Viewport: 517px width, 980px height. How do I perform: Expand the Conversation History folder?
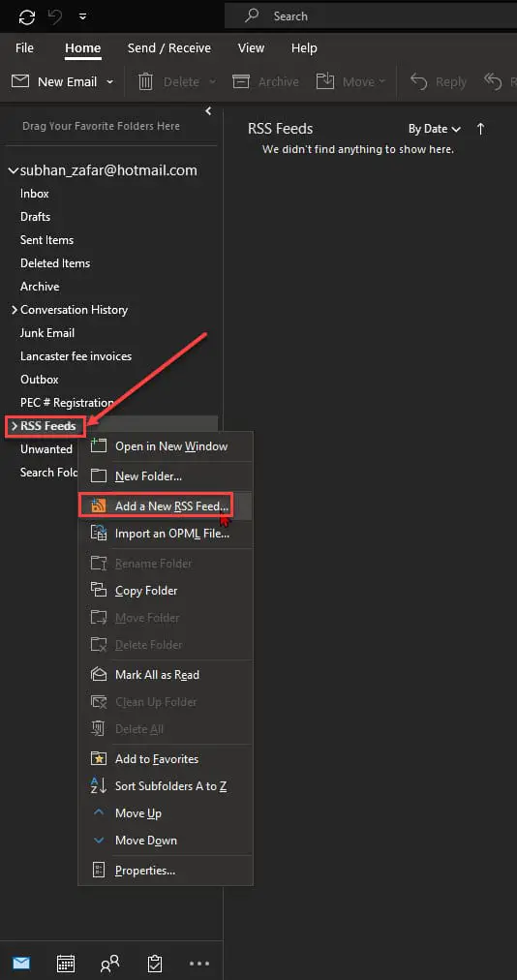[15, 310]
